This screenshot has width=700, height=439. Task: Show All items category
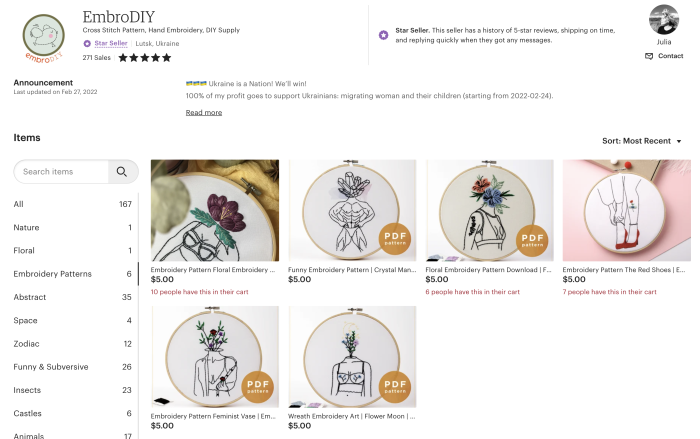(18, 204)
